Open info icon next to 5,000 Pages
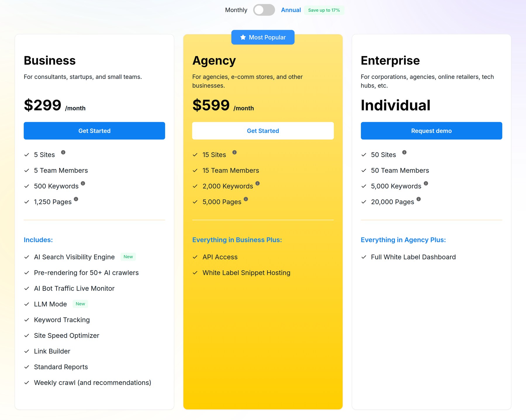Image resolution: width=526 pixels, height=420 pixels. tap(246, 199)
